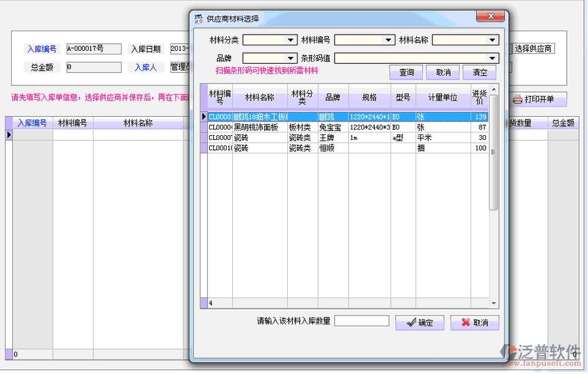The image size is (588, 374).
Task: Click the dialog title bar app icon
Action: (x=198, y=18)
